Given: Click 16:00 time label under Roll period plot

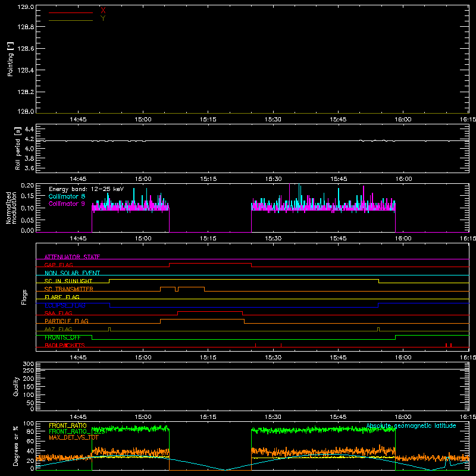Looking at the screenshot, I should pyautogui.click(x=403, y=179).
